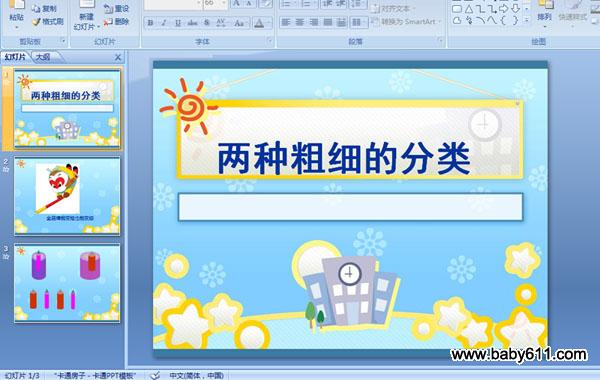Toggle Bold formatting
Screen dimensions: 600x380
pos(150,23)
